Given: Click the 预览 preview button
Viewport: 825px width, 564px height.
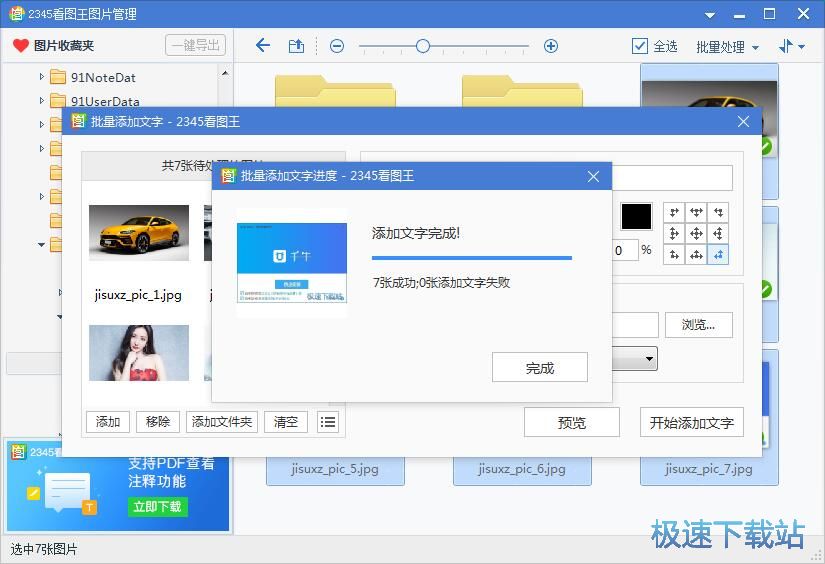Looking at the screenshot, I should 571,422.
